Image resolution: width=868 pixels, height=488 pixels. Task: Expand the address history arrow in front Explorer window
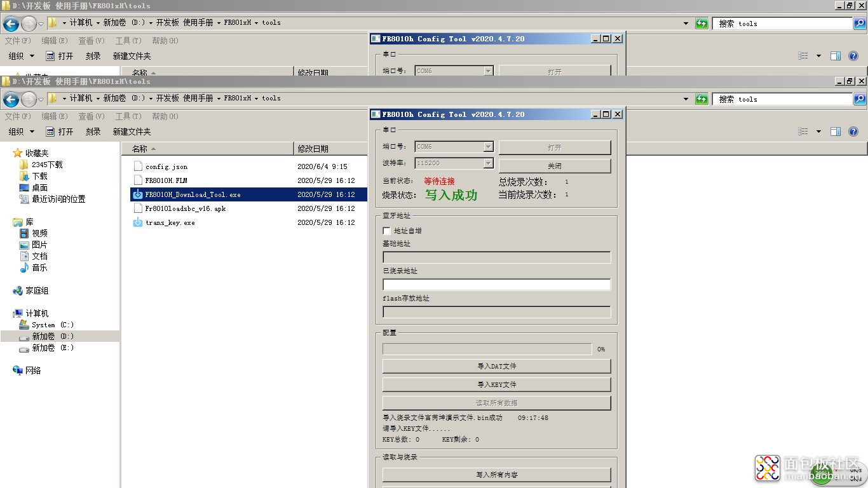(x=686, y=99)
